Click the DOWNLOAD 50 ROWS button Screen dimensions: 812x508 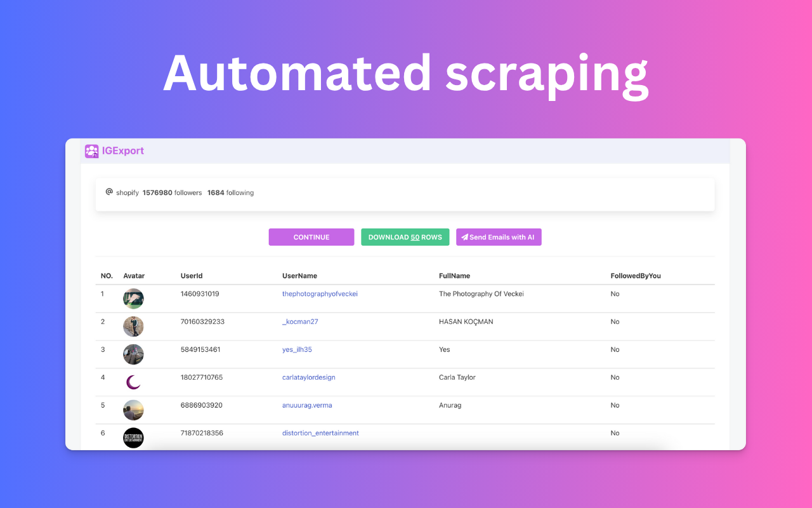click(405, 237)
